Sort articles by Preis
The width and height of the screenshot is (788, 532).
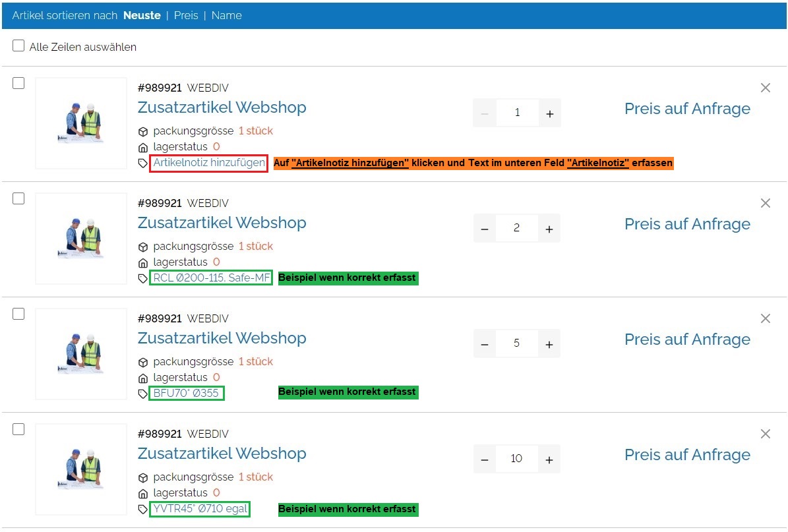[186, 15]
